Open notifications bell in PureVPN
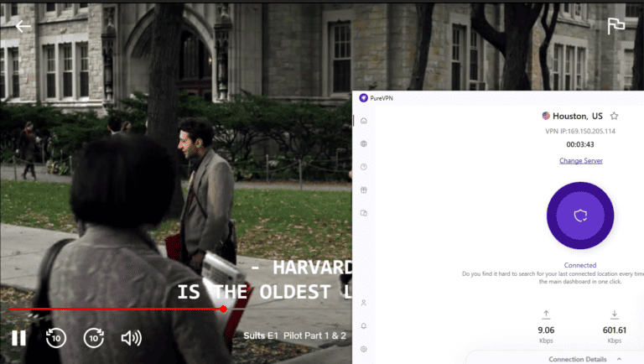Viewport: 644px width, 364px height. click(363, 325)
